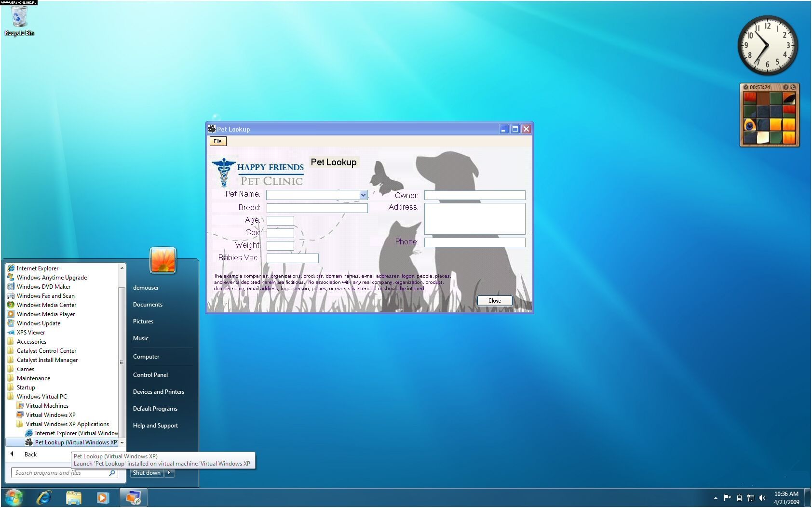Open the Recycle Bin on desktop
Image resolution: width=812 pixels, height=508 pixels.
[x=19, y=20]
